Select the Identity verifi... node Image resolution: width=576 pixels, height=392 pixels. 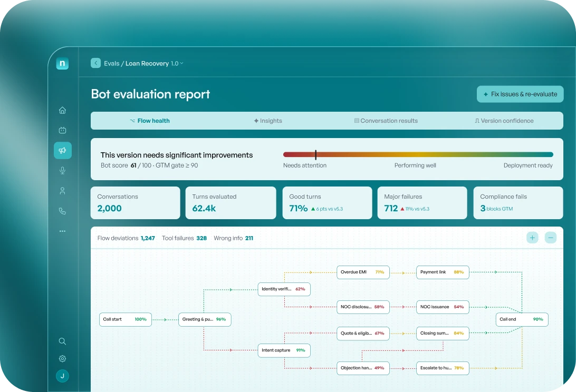click(284, 289)
